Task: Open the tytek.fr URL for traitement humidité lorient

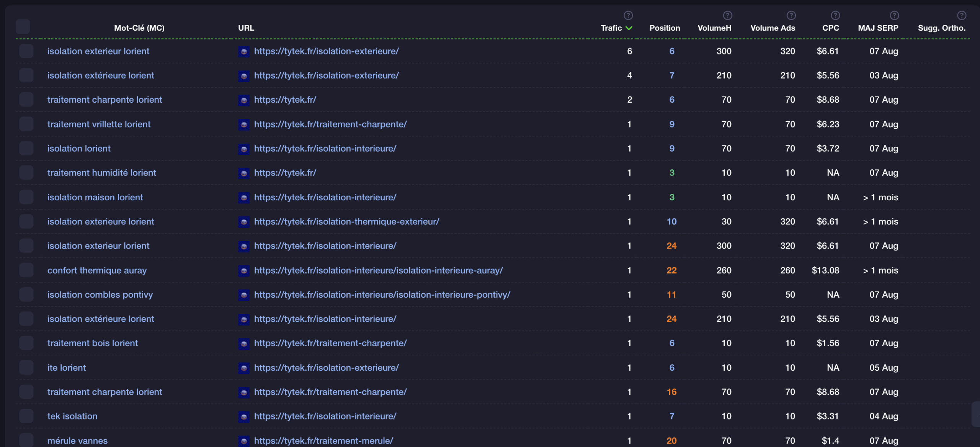Action: click(x=285, y=173)
